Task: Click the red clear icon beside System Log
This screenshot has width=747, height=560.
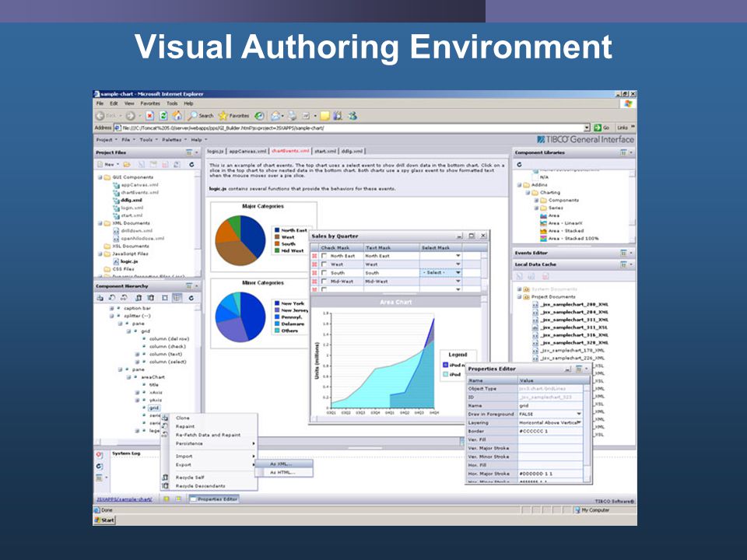Action: click(x=99, y=455)
